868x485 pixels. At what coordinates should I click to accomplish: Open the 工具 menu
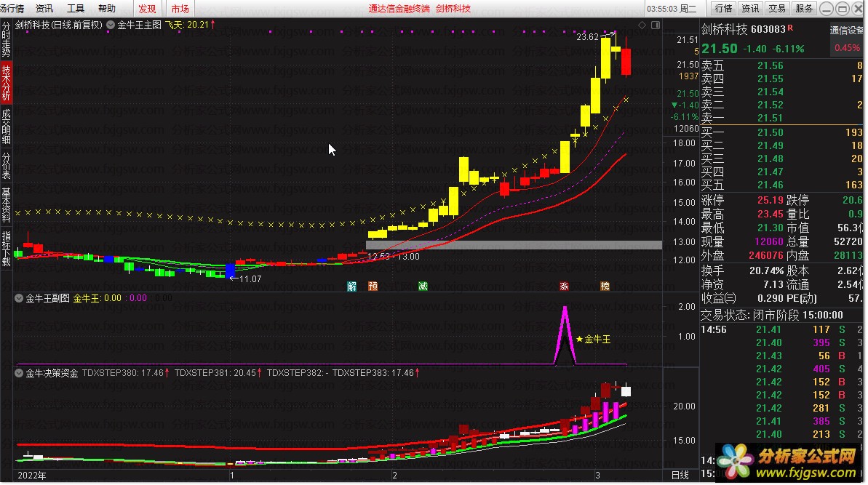point(75,8)
